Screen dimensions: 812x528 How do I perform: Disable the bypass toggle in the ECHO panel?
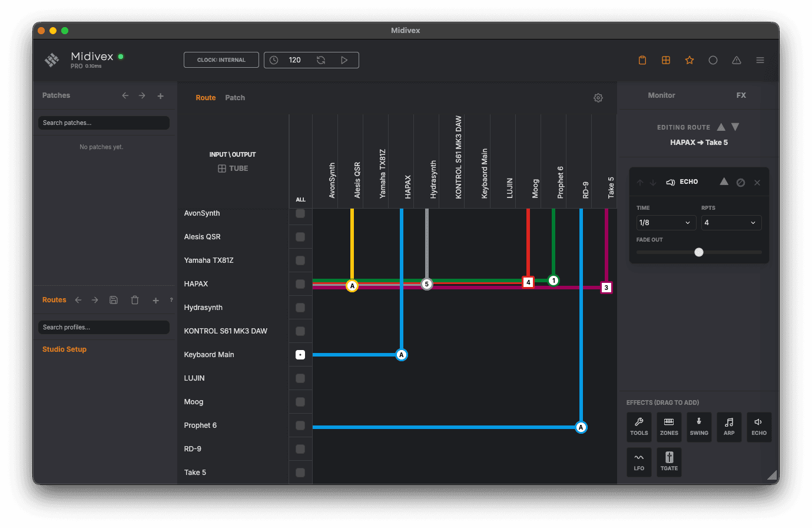pos(741,181)
